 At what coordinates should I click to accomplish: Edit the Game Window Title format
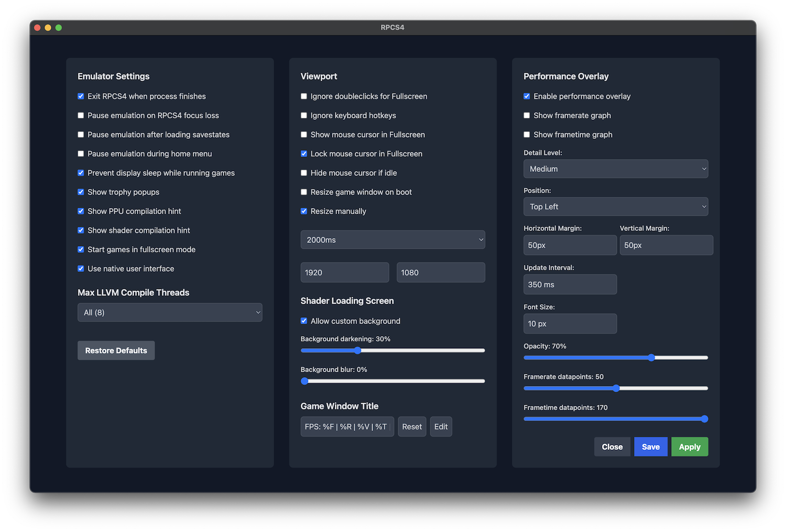coord(441,426)
